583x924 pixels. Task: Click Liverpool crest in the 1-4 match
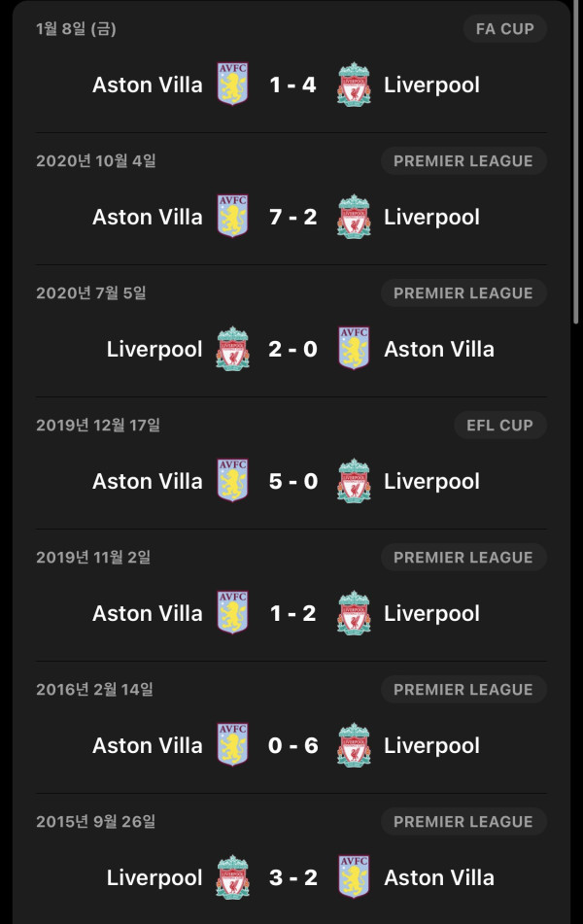click(x=354, y=85)
